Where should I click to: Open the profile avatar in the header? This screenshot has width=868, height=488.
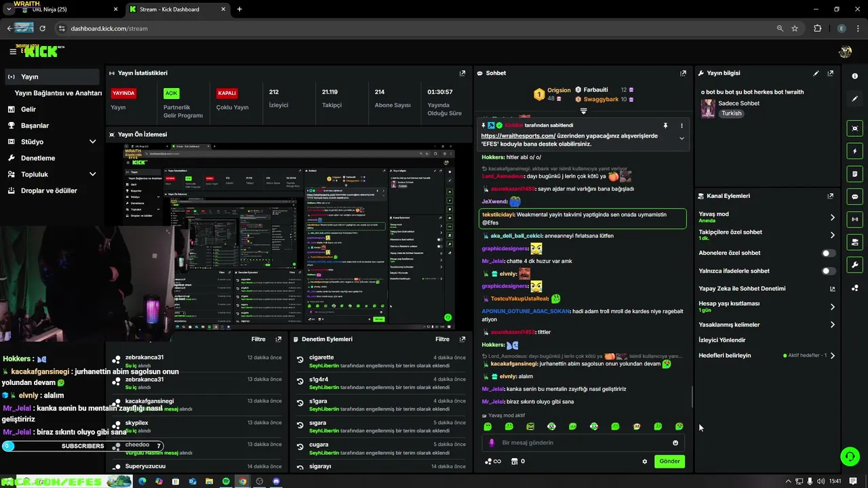point(845,52)
